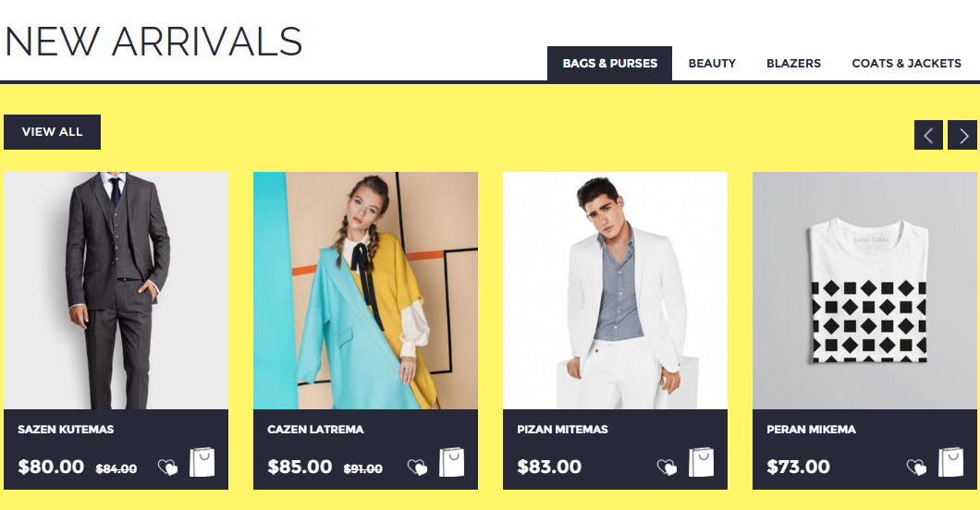Select the Bags & Purses tab
Screen dimensions: 980x510
pos(609,64)
